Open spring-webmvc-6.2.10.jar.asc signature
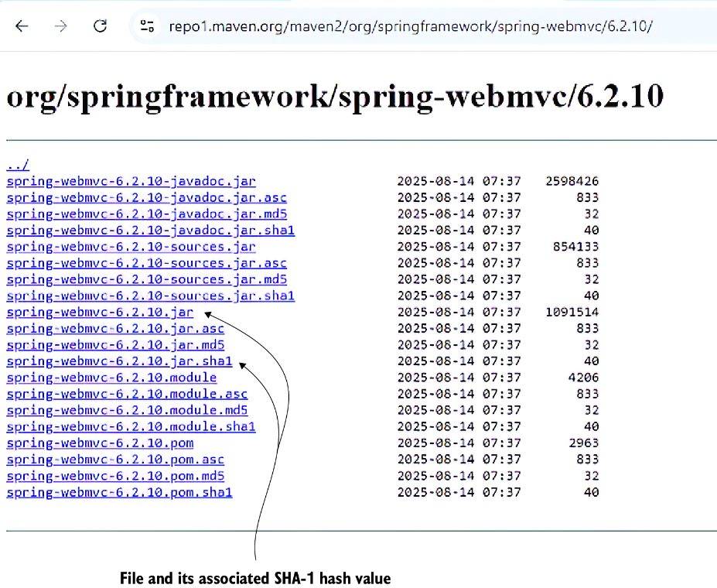The image size is (717, 588). (116, 329)
